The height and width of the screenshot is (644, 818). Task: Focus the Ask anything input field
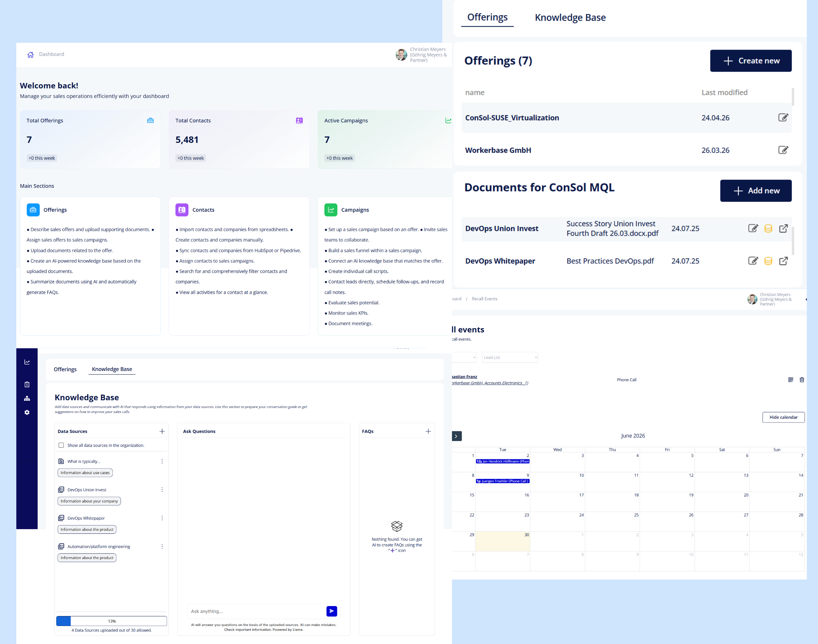(x=256, y=611)
